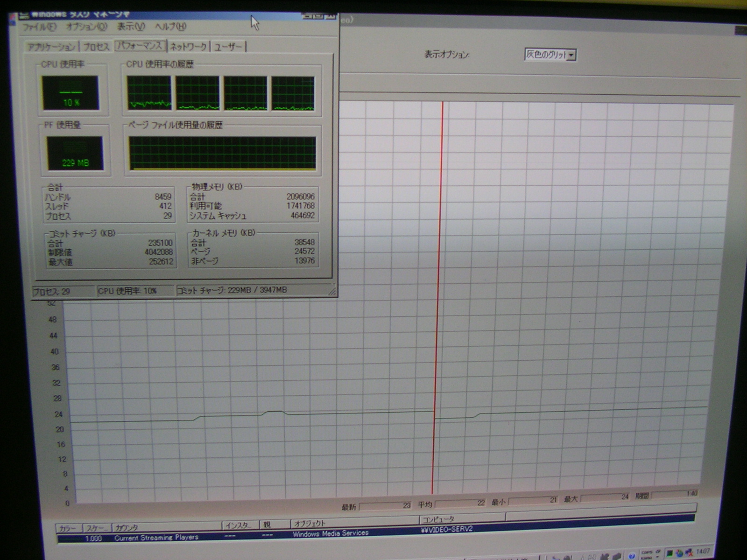Select the Current Streaming Players counter row

pos(156,538)
